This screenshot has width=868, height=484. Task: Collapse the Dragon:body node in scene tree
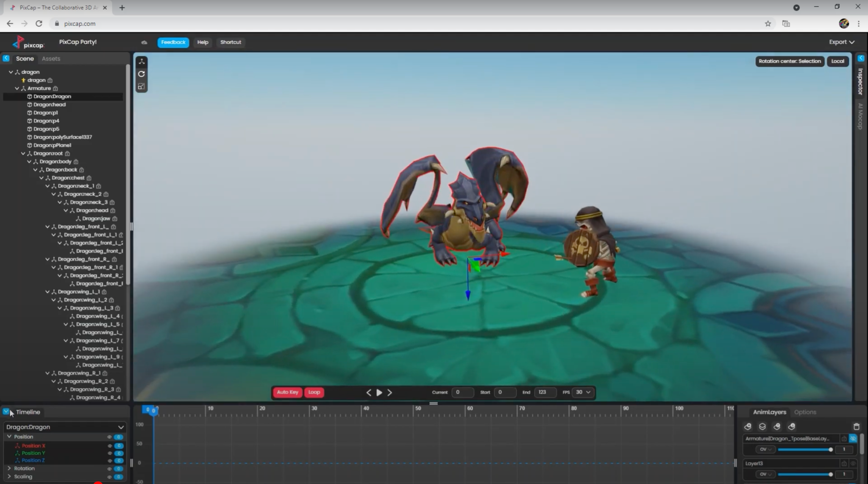(29, 161)
